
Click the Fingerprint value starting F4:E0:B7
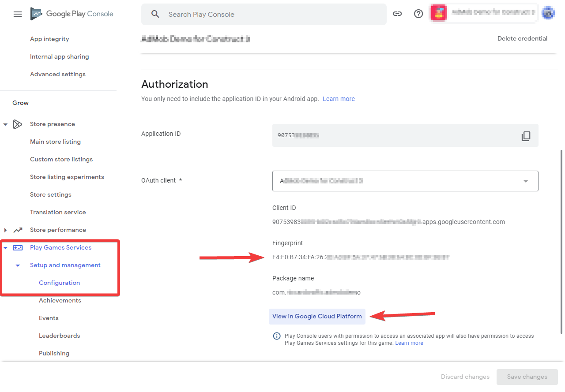click(361, 257)
